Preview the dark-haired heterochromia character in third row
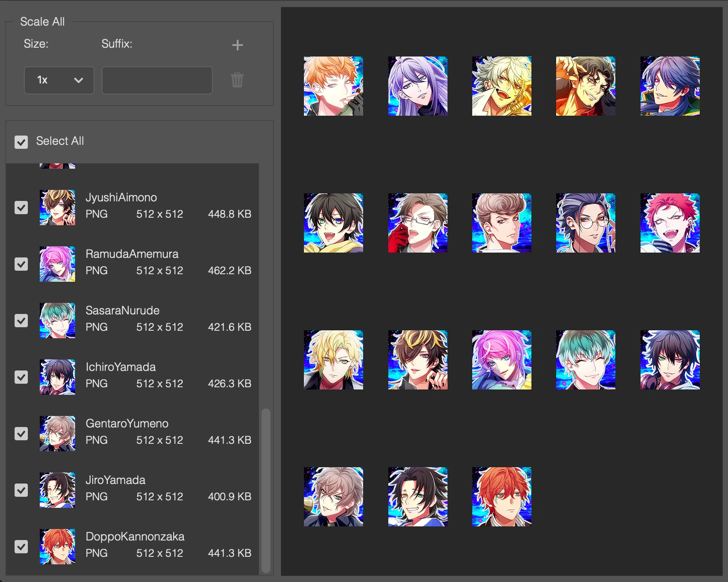728x582 pixels. pos(670,360)
